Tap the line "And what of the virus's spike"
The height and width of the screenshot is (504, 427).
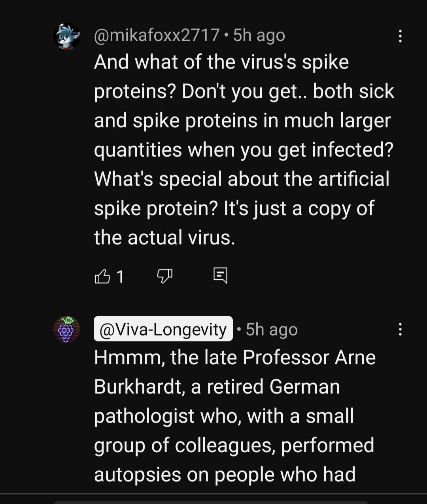(x=221, y=62)
